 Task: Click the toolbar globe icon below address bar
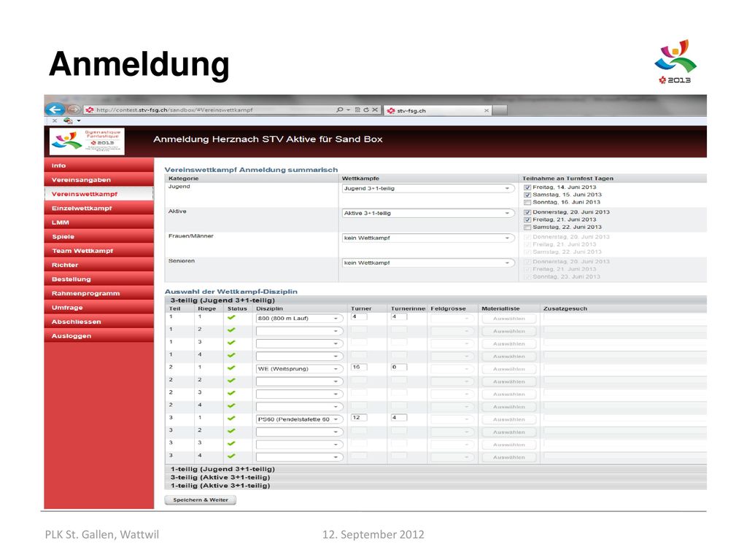point(68,120)
